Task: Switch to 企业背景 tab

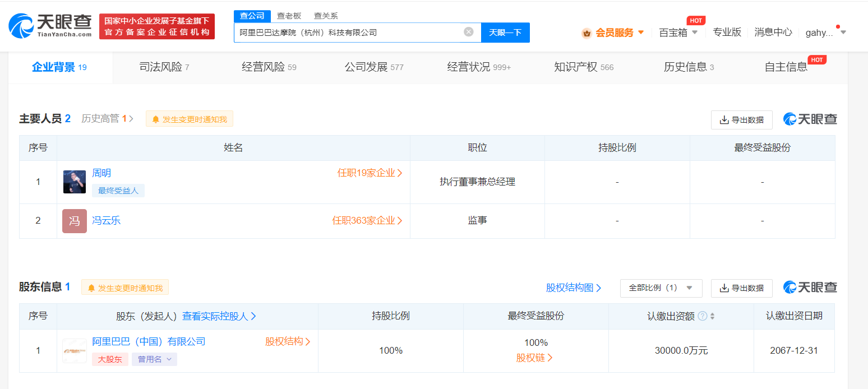Action: [59, 67]
